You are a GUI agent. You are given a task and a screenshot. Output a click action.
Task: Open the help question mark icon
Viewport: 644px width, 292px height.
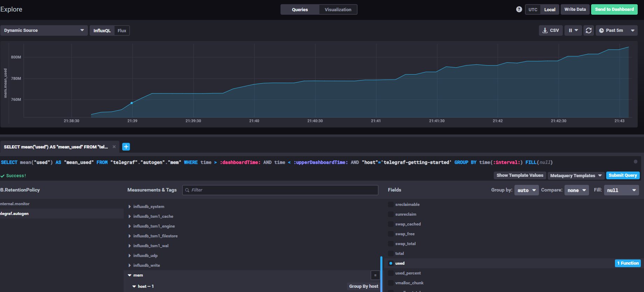click(x=519, y=9)
